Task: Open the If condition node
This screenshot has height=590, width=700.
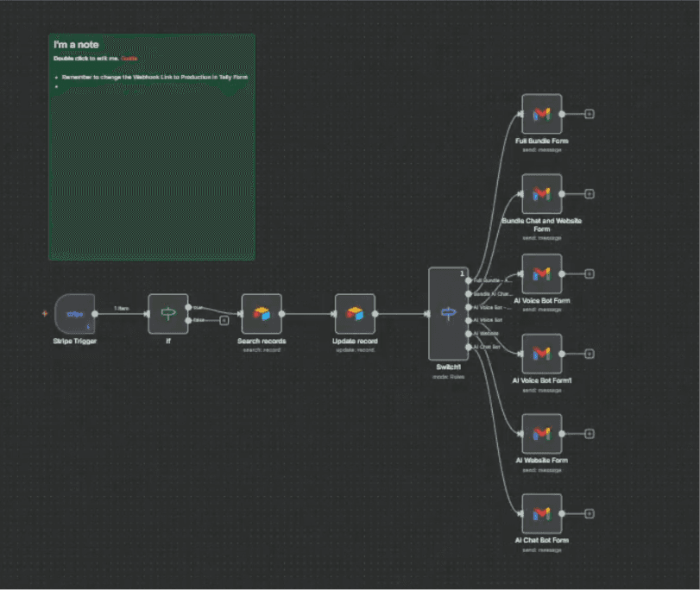Action: click(167, 314)
